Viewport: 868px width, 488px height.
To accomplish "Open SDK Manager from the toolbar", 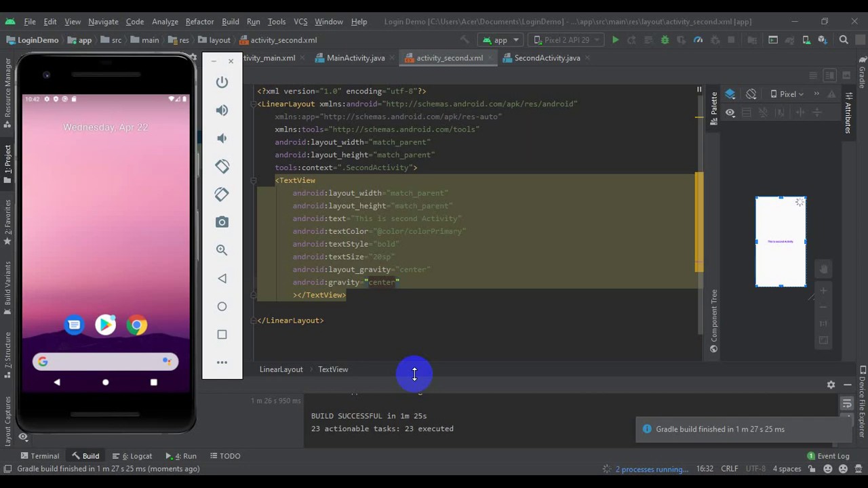I will (x=823, y=40).
